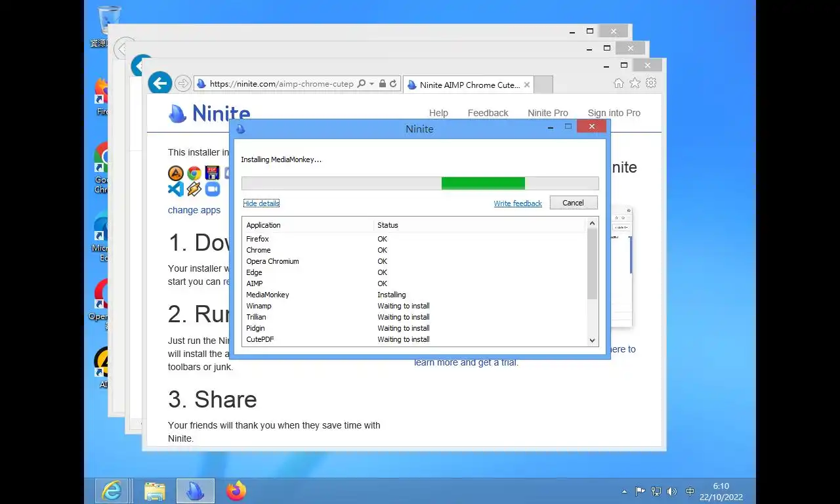Open Favorites star in browser toolbar
This screenshot has height=504, width=840.
635,83
